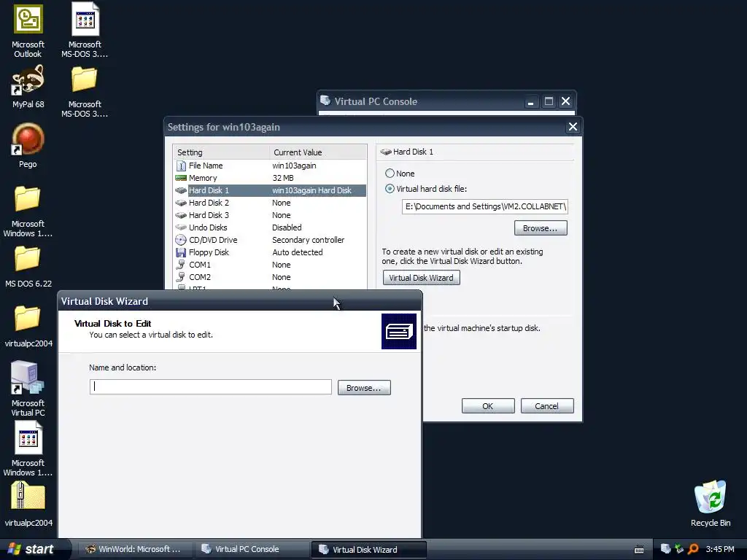Select the Floppy Disk setting row
This screenshot has width=747, height=560.
click(x=270, y=252)
